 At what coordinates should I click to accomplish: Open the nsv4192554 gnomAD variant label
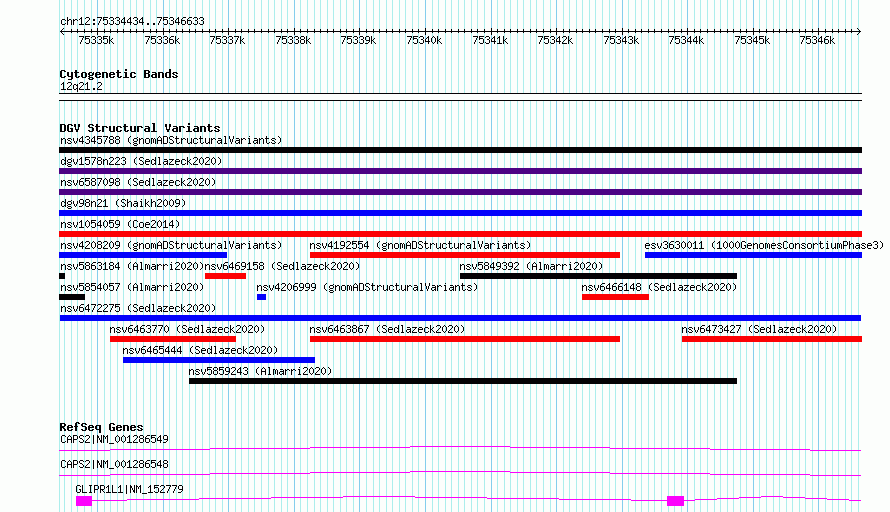(x=420, y=245)
